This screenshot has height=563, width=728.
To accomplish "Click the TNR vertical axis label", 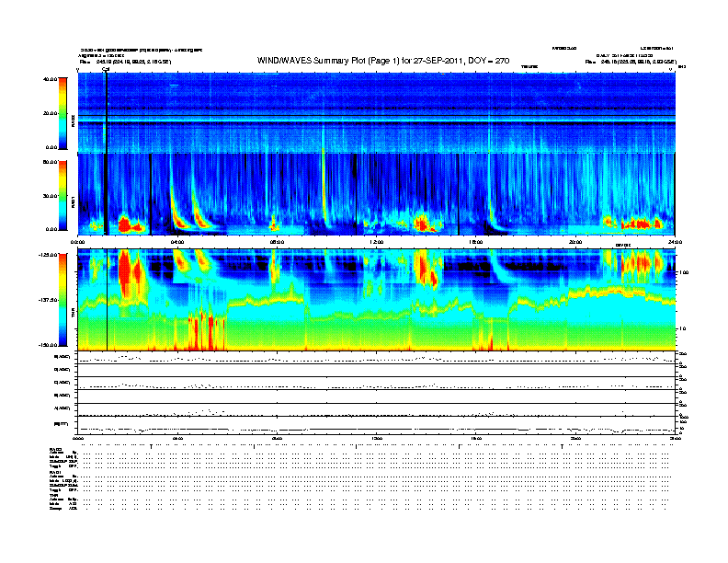I will tap(73, 315).
